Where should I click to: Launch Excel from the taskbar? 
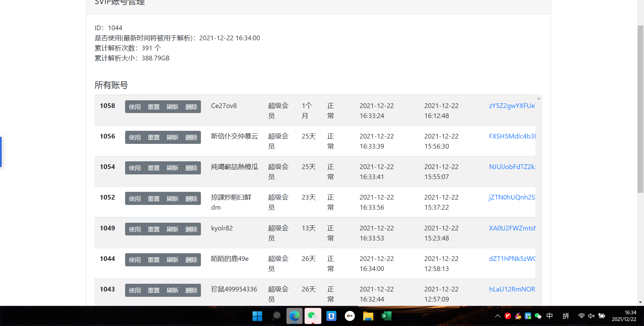pyautogui.click(x=386, y=316)
